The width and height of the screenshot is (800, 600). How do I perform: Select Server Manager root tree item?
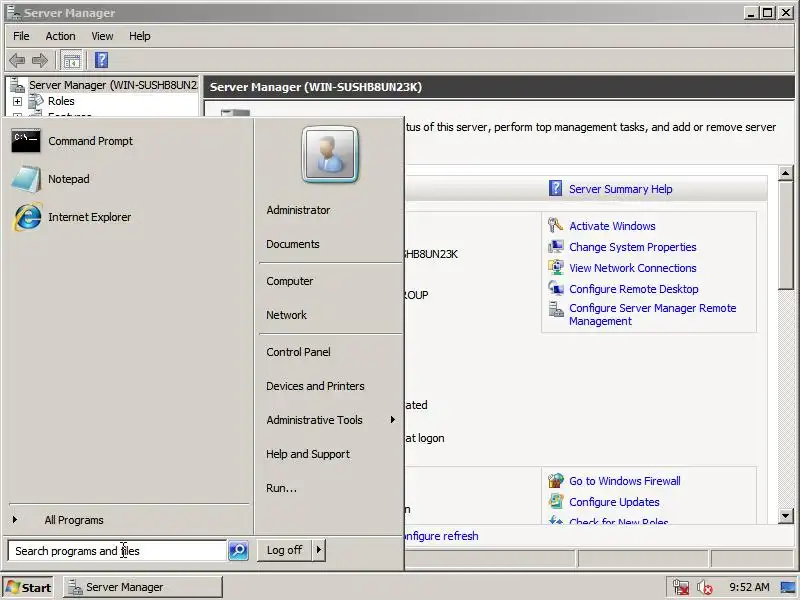point(113,85)
